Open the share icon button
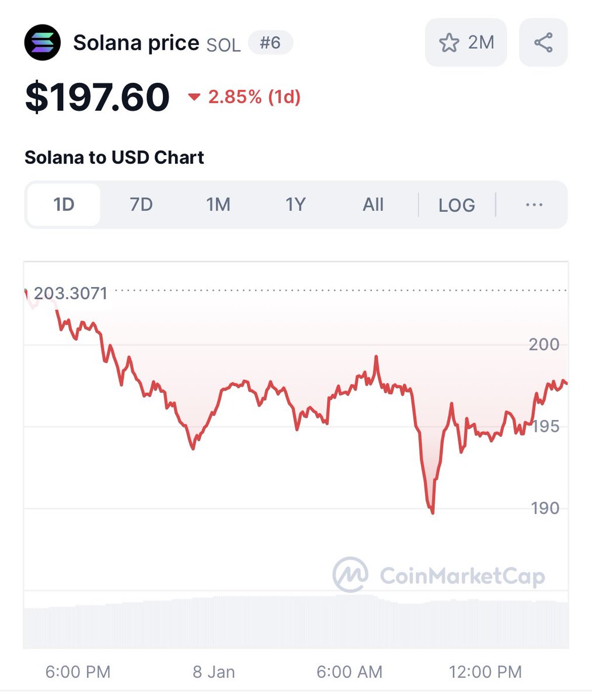592x700 pixels. tap(543, 43)
